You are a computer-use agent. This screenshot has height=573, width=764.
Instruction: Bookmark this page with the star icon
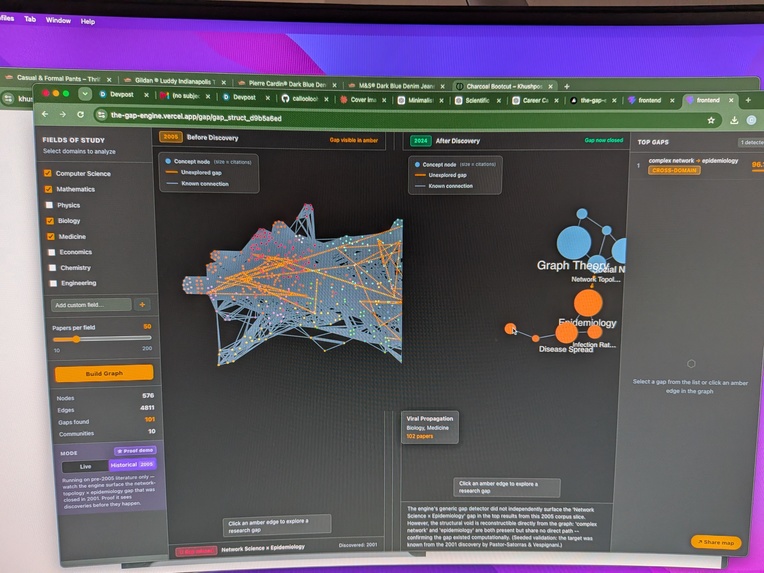coord(711,120)
